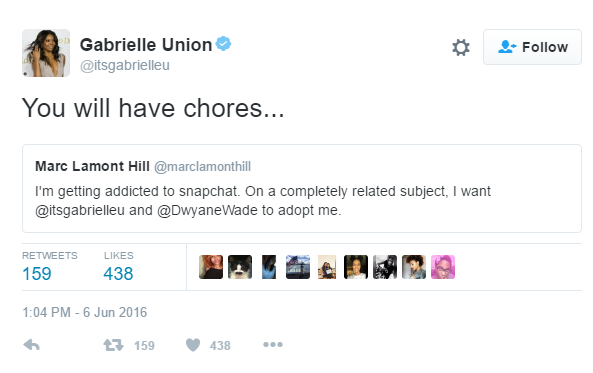593x373 pixels.
Task: Click the retweet icon
Action: coord(113,345)
